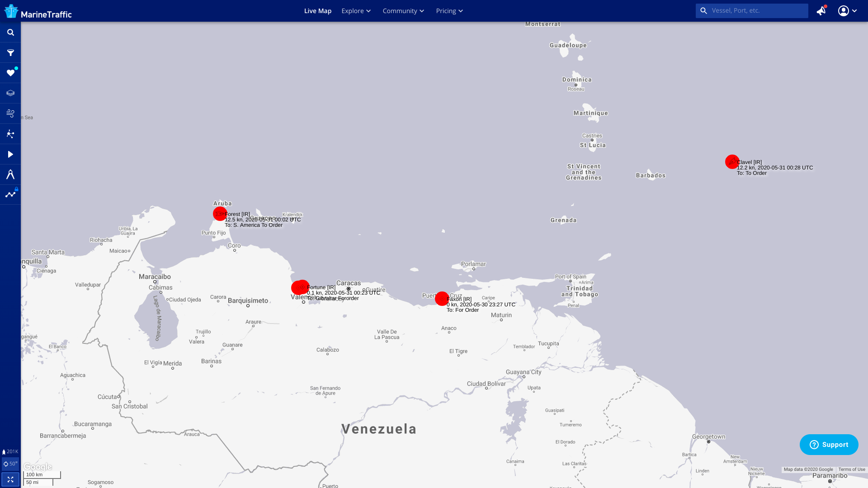The height and width of the screenshot is (488, 868).
Task: Click the Google logo on map
Action: (x=38, y=467)
